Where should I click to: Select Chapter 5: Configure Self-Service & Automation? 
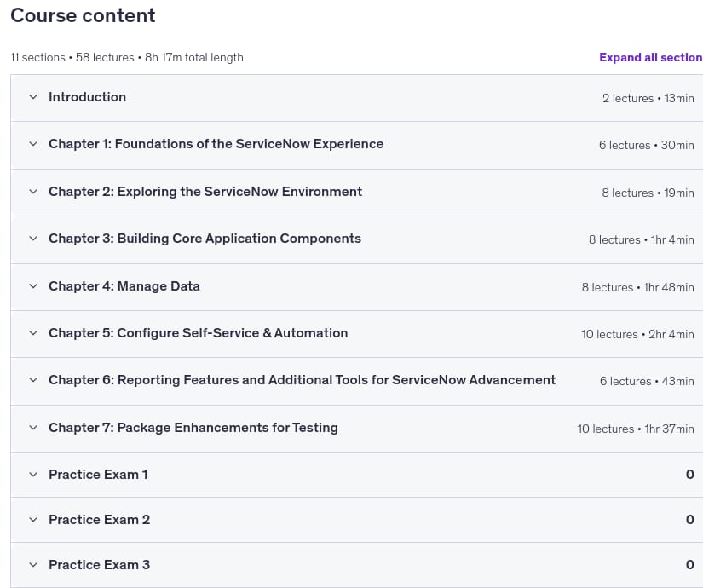(x=199, y=333)
